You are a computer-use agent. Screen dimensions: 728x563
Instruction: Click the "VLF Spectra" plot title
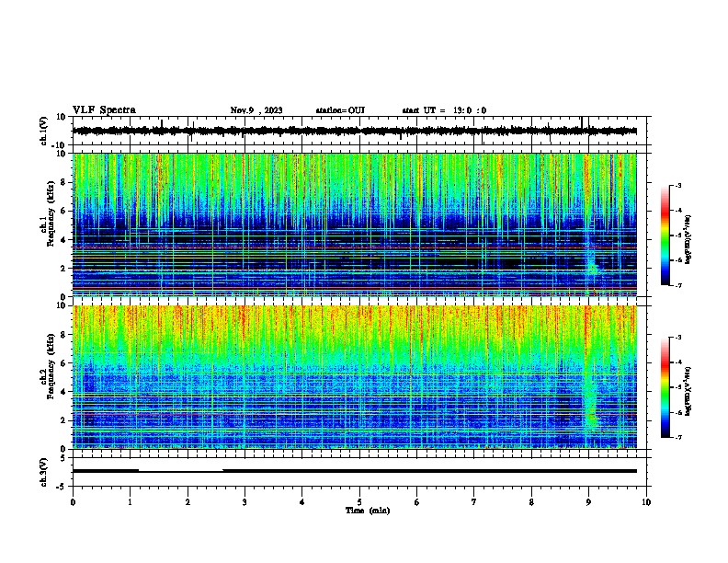(104, 110)
